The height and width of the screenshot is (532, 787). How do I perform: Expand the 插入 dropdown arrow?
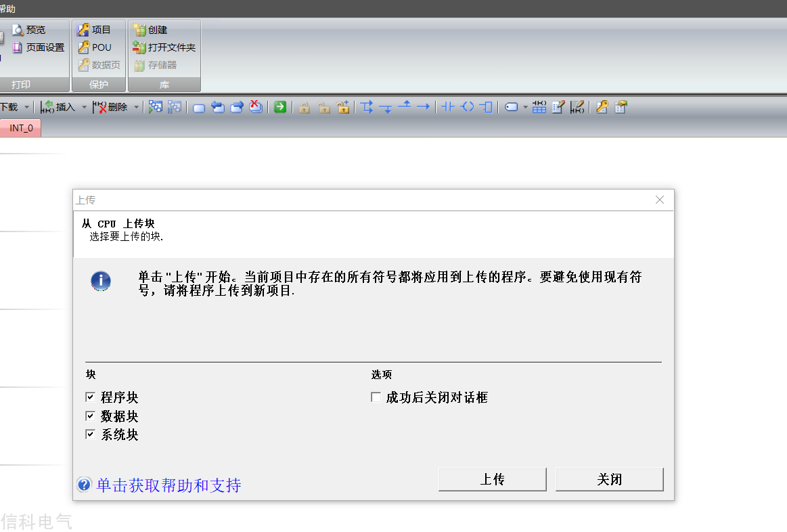pyautogui.click(x=84, y=107)
